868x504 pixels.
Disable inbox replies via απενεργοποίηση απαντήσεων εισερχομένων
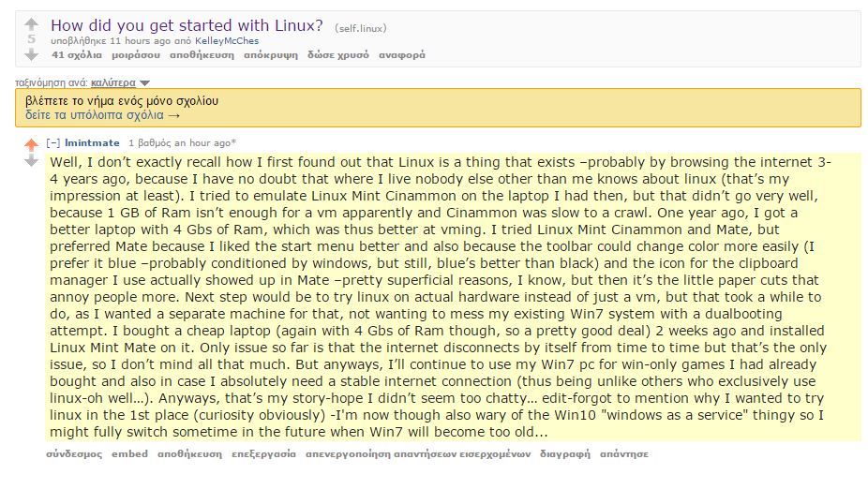pyautogui.click(x=418, y=454)
